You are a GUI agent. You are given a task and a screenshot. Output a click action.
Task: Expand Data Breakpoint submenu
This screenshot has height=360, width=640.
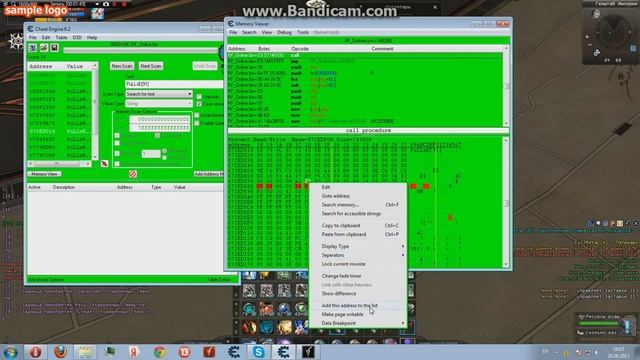358,323
